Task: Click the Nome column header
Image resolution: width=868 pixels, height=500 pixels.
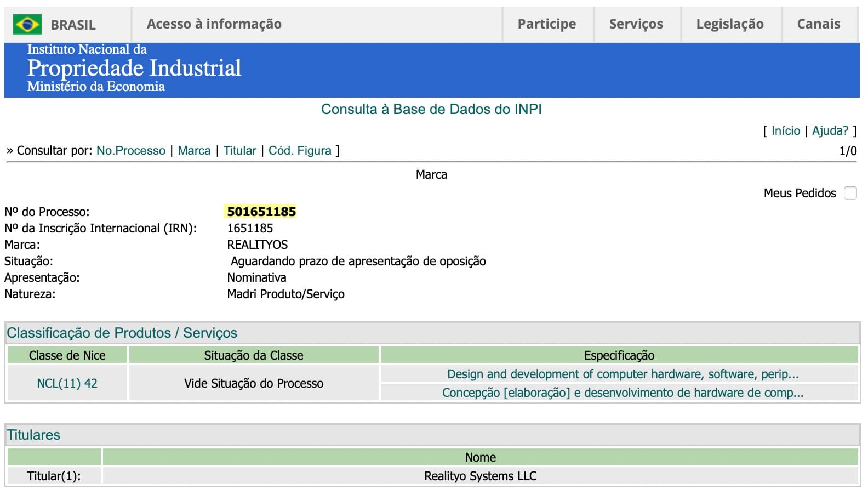Action: click(x=480, y=457)
